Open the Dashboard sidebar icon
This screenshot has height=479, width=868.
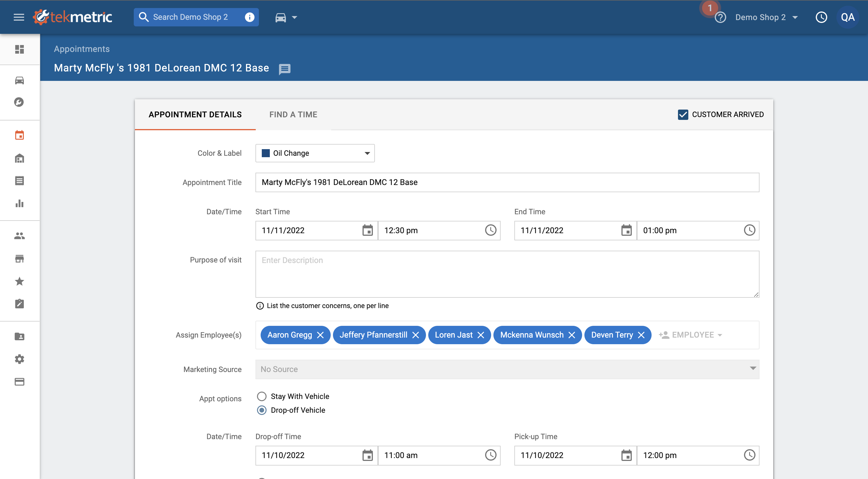coord(20,49)
